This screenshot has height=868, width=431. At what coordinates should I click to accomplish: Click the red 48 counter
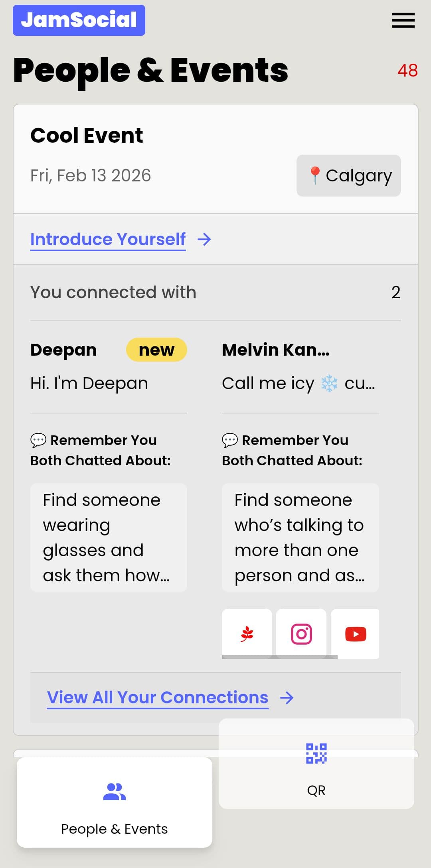[x=407, y=71]
